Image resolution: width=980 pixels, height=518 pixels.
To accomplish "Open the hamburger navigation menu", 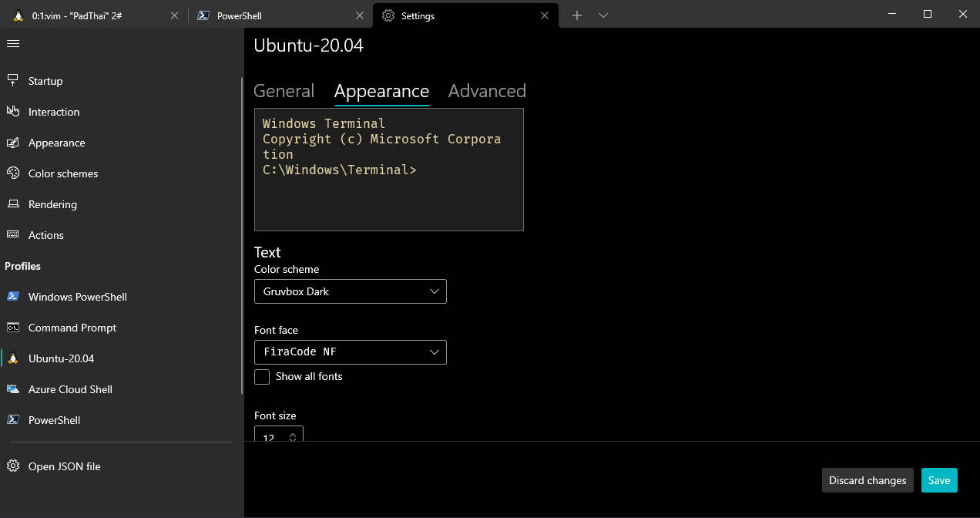I will point(12,44).
